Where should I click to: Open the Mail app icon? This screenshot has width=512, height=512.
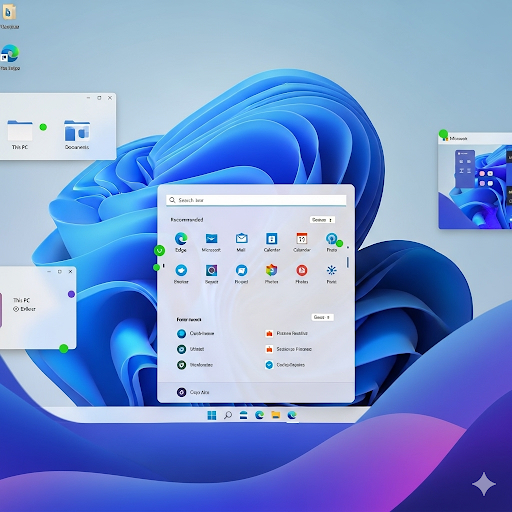pyautogui.click(x=241, y=238)
